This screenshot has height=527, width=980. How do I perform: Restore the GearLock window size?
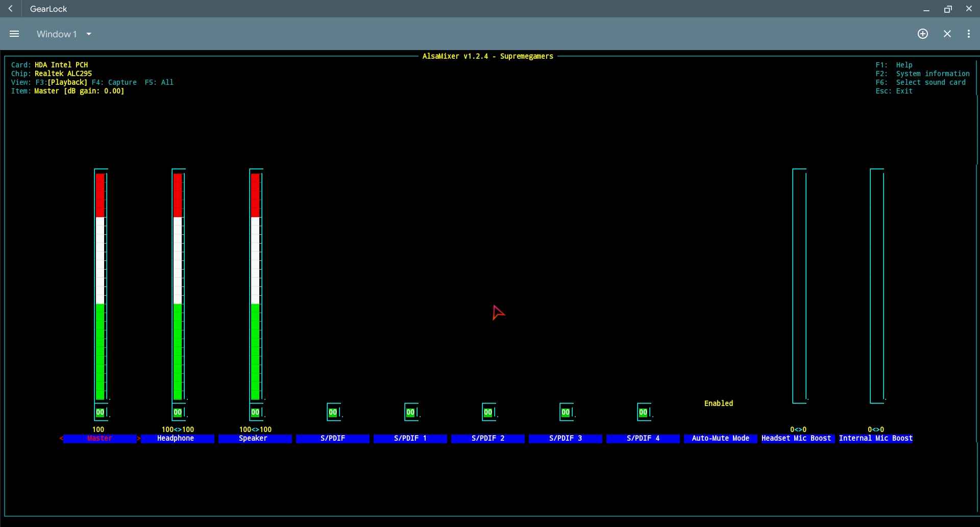click(x=947, y=9)
